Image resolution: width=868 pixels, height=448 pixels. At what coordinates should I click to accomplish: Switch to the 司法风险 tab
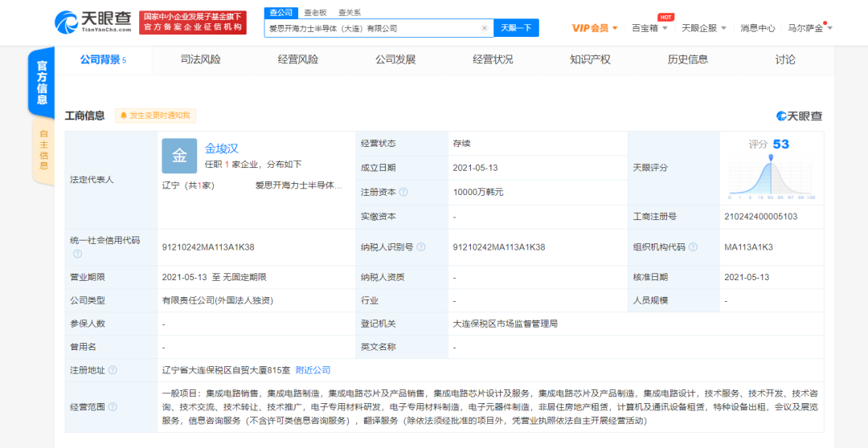click(x=200, y=59)
